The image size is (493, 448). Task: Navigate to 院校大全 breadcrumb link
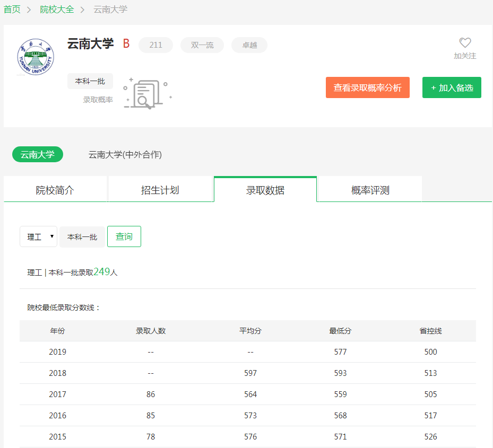click(57, 10)
